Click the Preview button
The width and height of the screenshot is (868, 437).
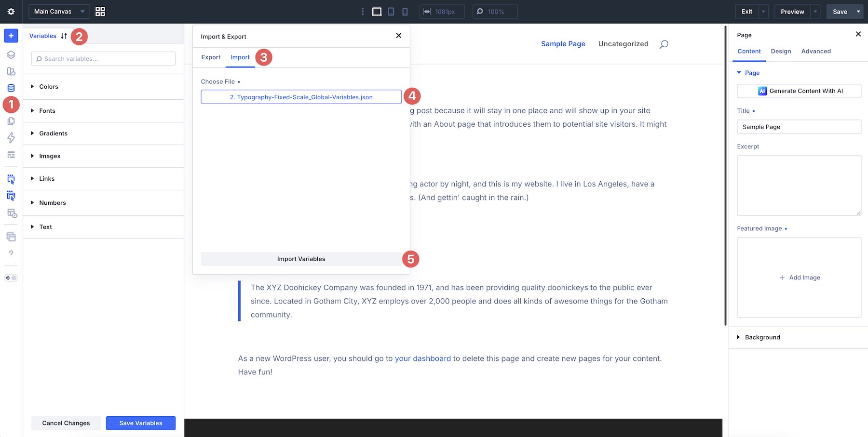[x=792, y=12]
